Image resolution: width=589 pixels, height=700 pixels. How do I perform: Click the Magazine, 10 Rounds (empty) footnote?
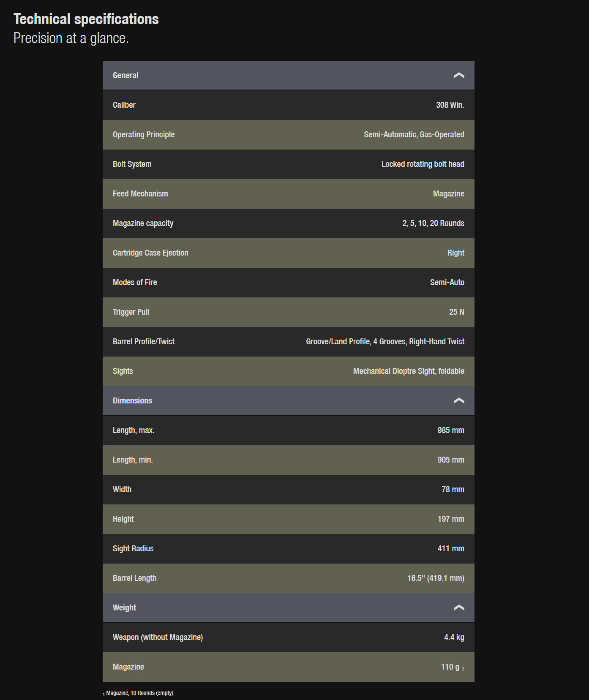[139, 693]
